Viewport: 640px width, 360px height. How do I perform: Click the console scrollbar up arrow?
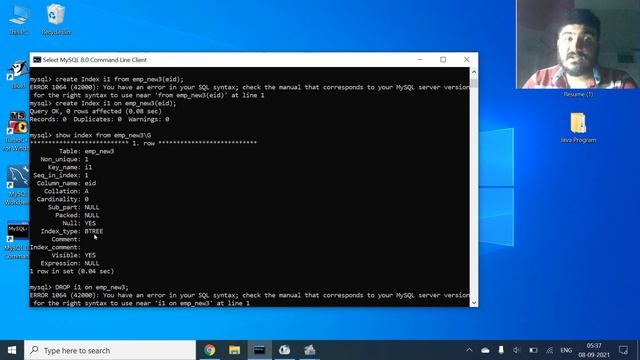click(474, 72)
